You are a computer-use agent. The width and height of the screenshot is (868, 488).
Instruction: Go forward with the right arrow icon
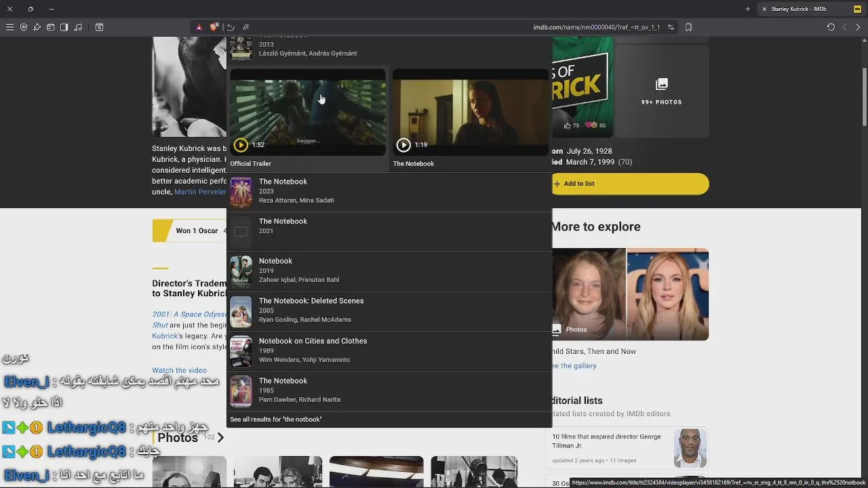click(858, 27)
